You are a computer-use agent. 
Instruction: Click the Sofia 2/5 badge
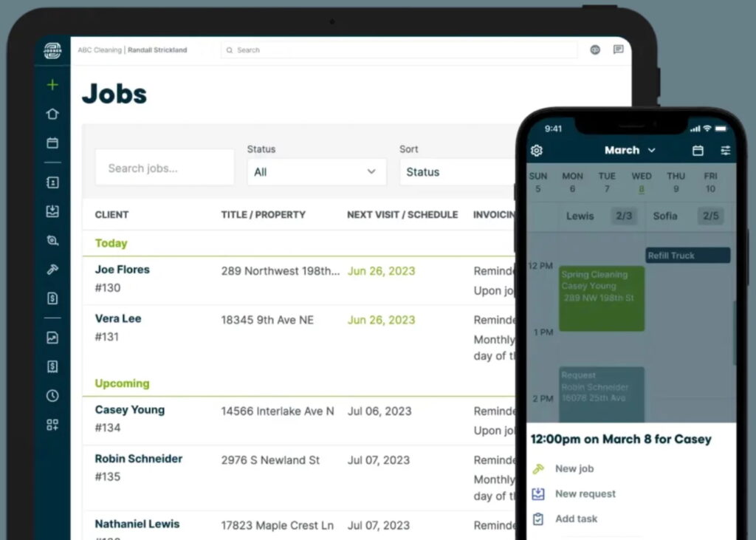(711, 216)
